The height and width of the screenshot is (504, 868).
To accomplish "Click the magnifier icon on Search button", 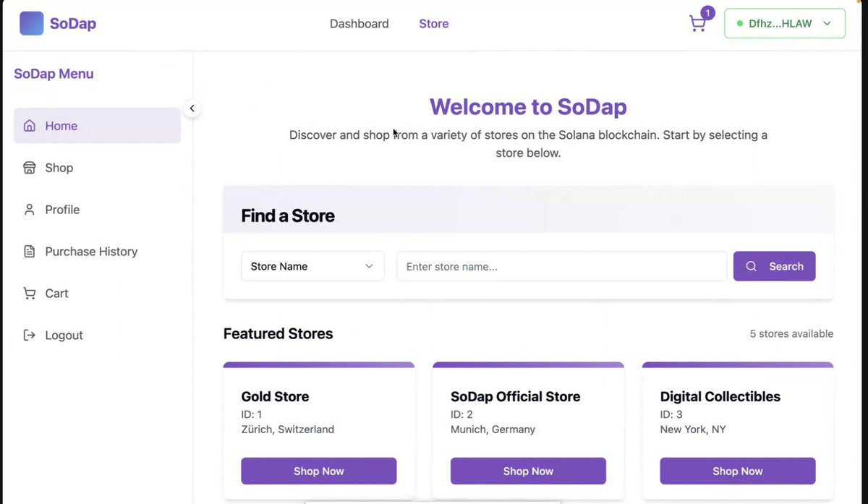I will tap(752, 266).
